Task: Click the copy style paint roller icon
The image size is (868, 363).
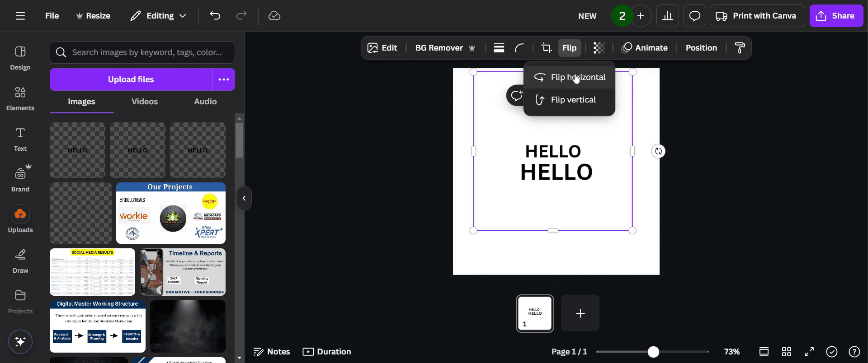Action: point(740,48)
